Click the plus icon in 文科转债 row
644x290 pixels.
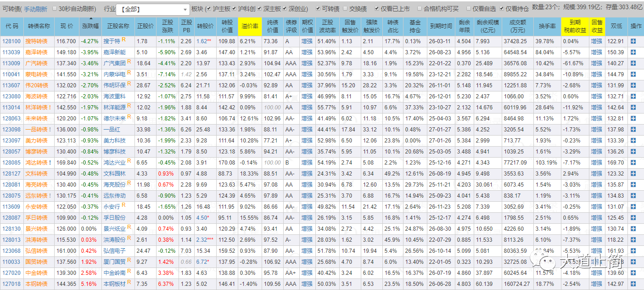coord(633,174)
